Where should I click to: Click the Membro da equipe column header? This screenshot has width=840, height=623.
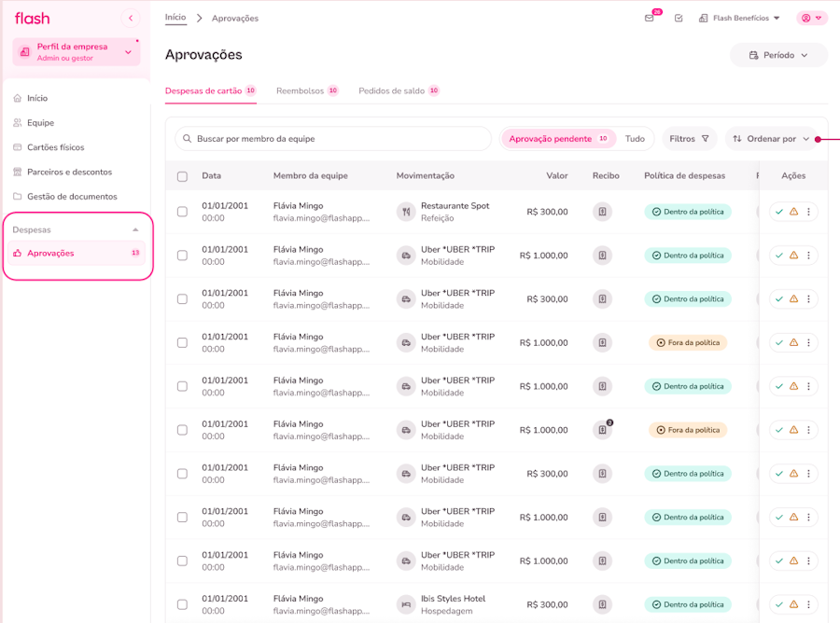tap(310, 175)
